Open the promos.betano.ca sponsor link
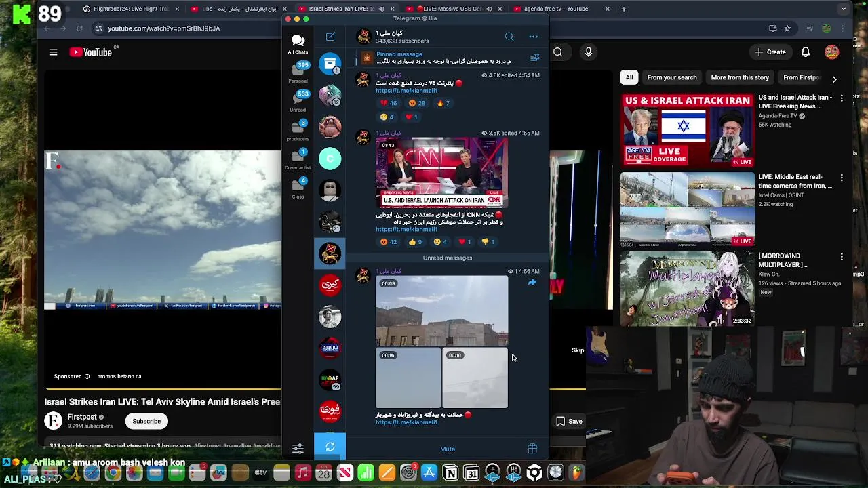This screenshot has width=868, height=488. (119, 376)
